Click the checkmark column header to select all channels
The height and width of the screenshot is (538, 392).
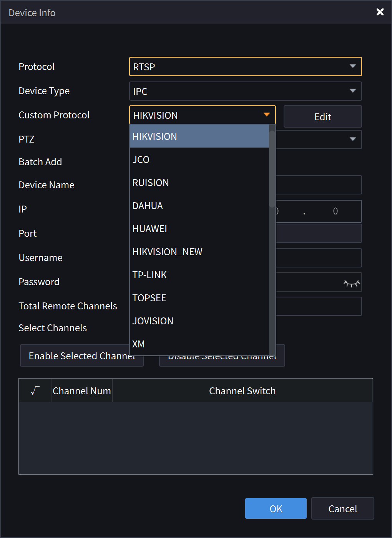(x=35, y=390)
